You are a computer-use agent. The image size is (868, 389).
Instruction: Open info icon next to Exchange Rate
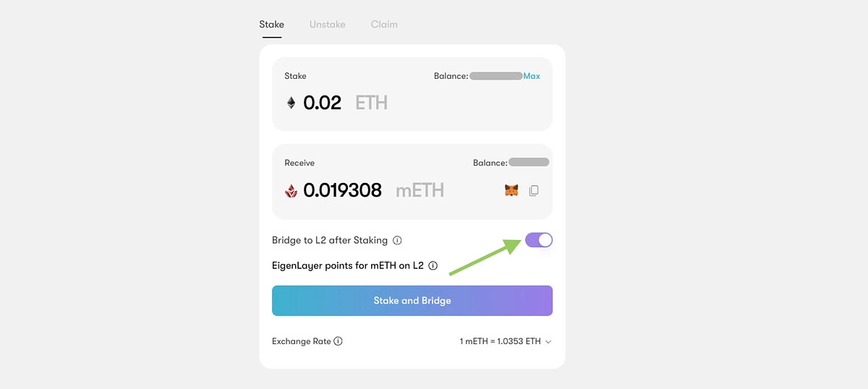point(338,341)
